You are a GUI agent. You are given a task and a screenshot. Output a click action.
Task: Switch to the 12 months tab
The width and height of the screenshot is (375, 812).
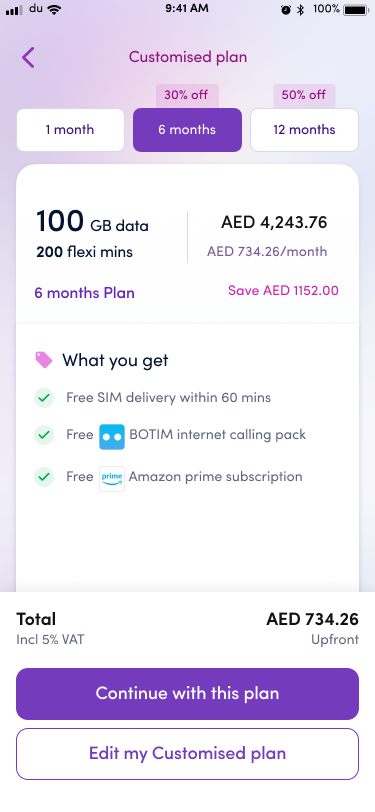tap(305, 130)
